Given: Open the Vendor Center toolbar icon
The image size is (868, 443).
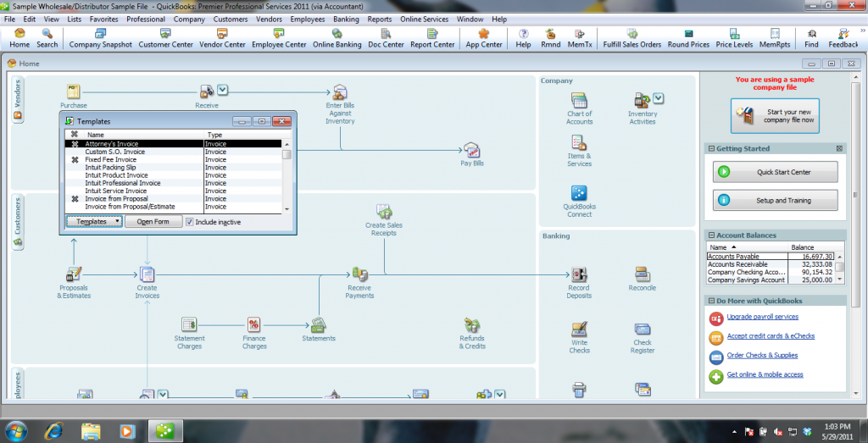Looking at the screenshot, I should click(x=222, y=38).
